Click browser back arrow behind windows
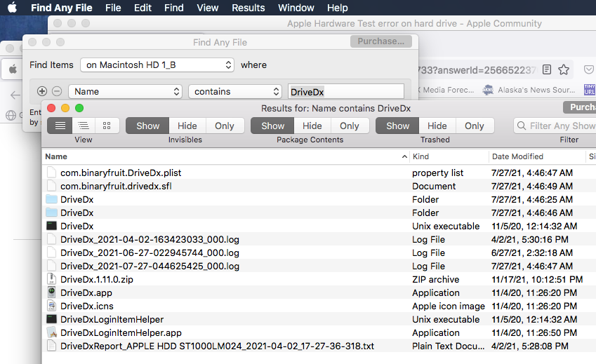The height and width of the screenshot is (364, 596). [x=15, y=95]
